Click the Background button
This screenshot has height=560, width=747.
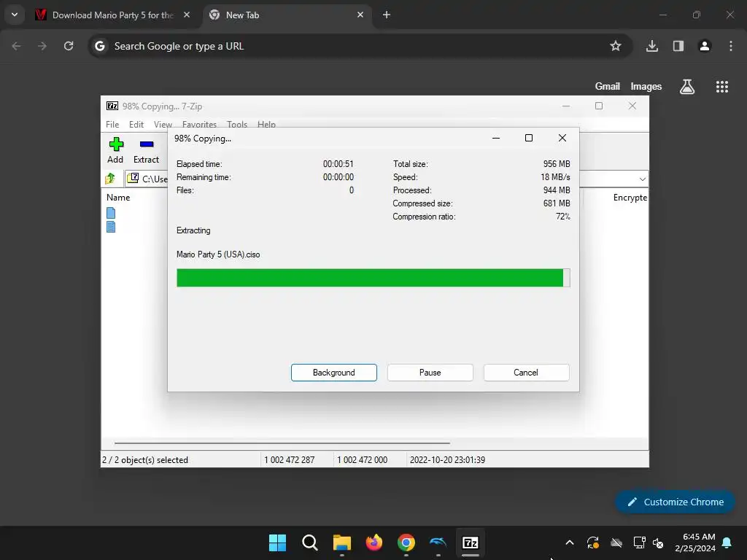pyautogui.click(x=334, y=373)
